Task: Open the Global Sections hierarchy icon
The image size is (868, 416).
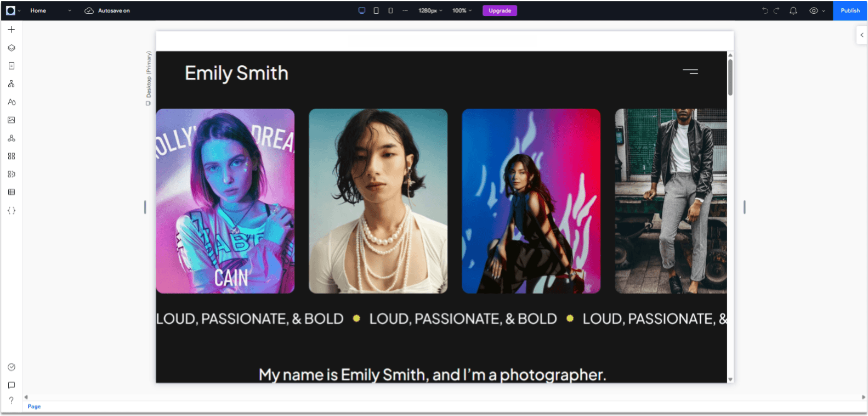Action: pyautogui.click(x=11, y=84)
